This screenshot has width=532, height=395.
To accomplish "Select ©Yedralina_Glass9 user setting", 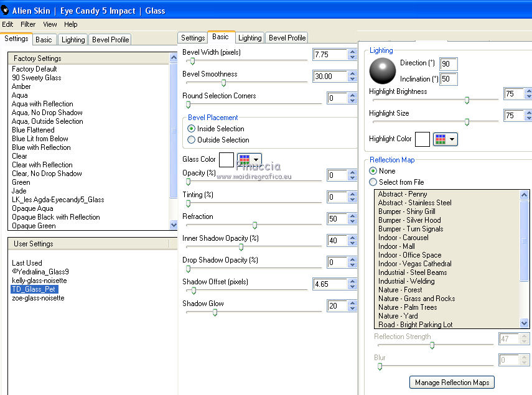I will (x=40, y=272).
